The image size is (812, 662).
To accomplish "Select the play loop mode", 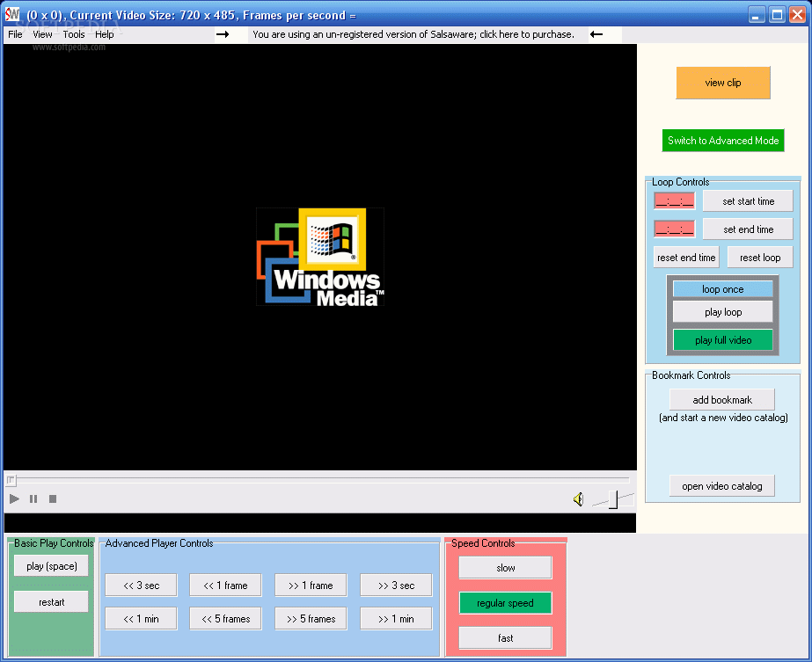I will [723, 312].
